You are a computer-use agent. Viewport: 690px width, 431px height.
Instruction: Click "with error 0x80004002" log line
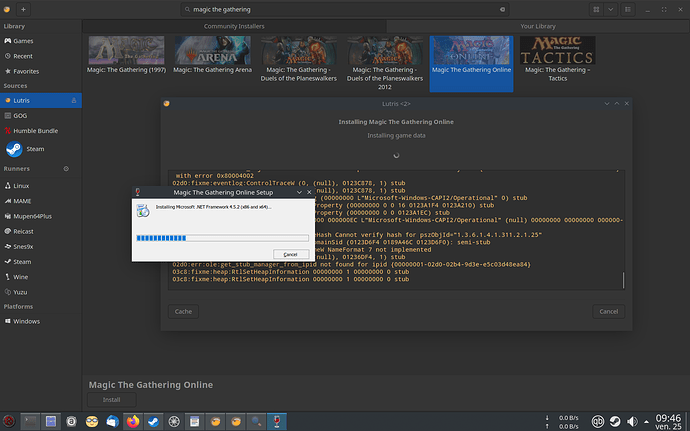215,176
